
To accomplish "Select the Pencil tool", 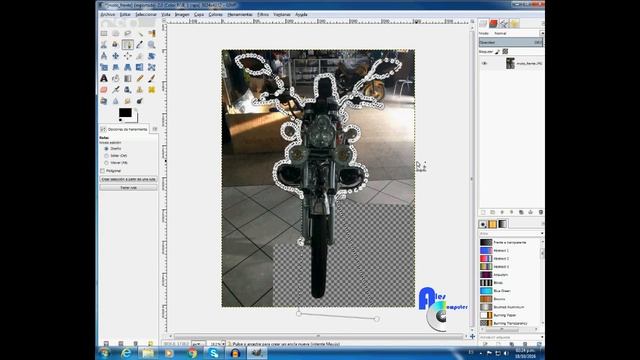I will (140, 78).
